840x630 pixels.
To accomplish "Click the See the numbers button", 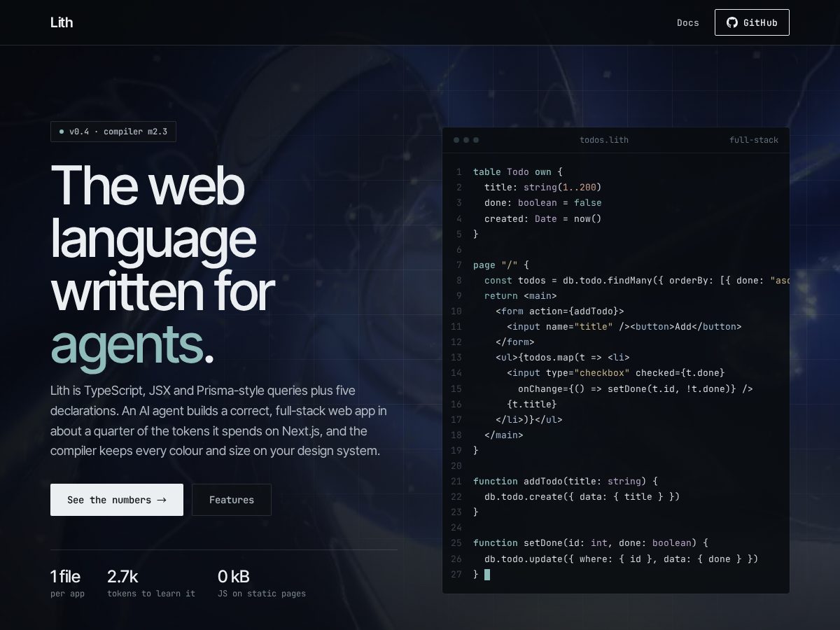I will coord(117,500).
